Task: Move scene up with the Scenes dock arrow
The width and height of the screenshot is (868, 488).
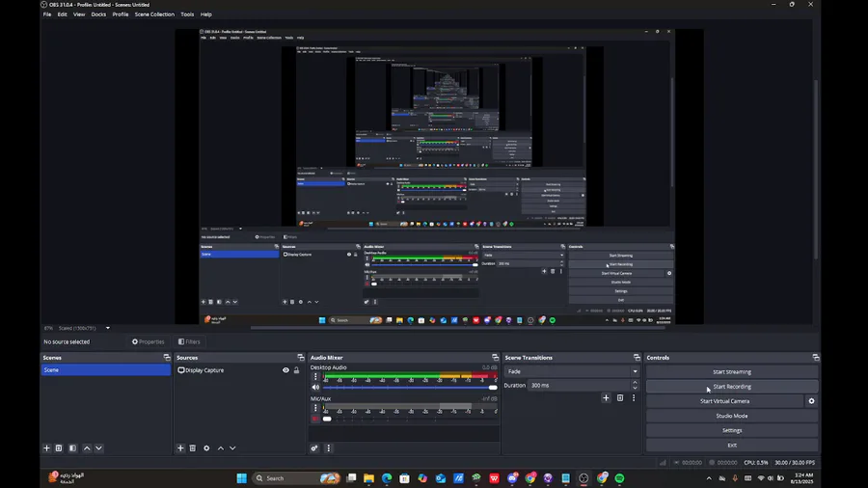Action: pos(87,448)
